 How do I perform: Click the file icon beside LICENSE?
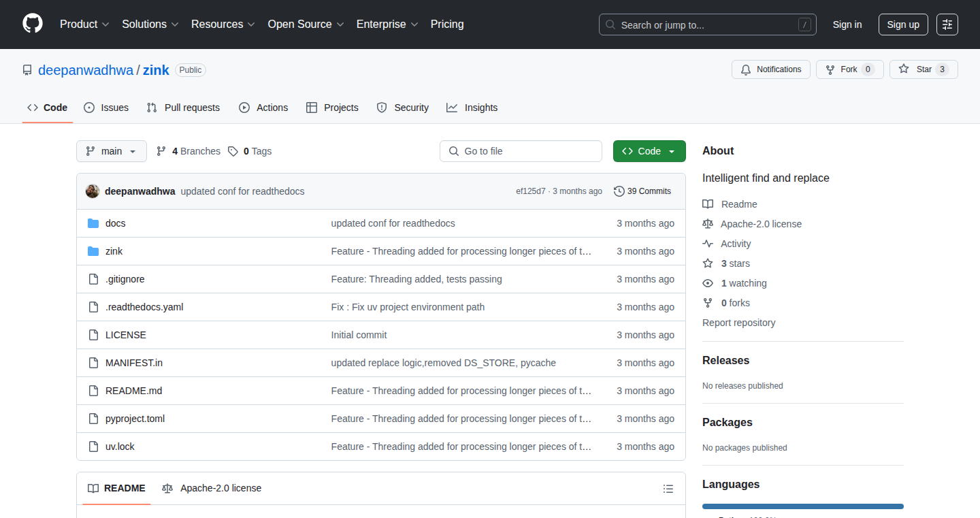[93, 335]
